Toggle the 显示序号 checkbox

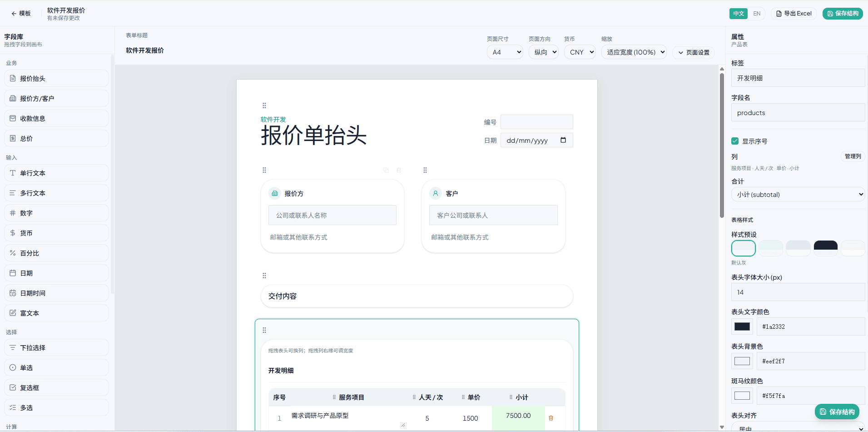point(735,141)
